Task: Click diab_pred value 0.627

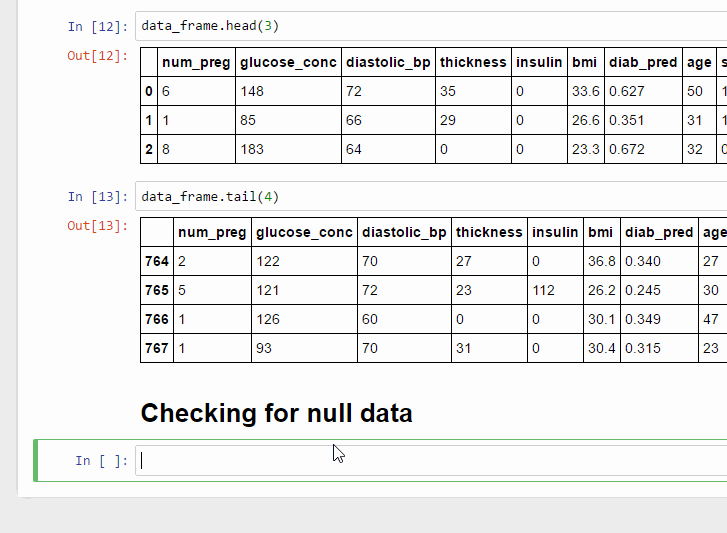Action: (626, 91)
